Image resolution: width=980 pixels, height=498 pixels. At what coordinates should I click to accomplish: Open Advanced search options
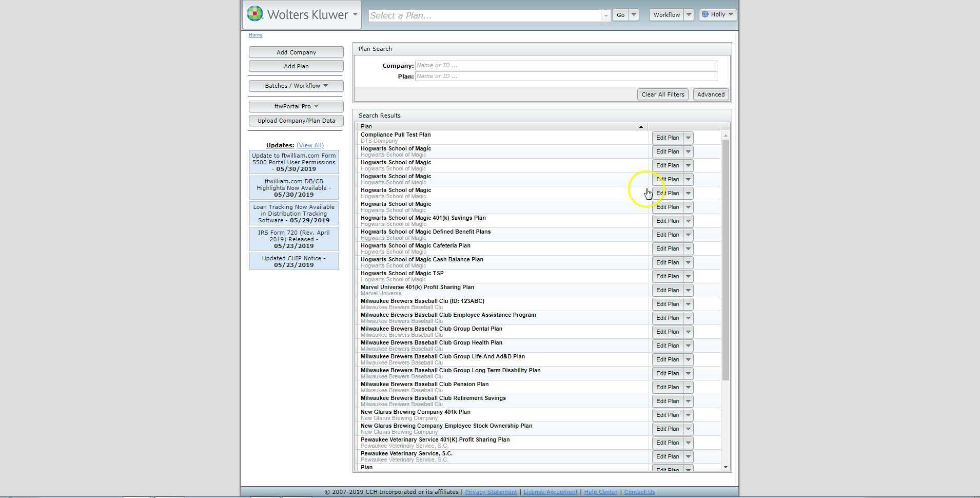(711, 94)
